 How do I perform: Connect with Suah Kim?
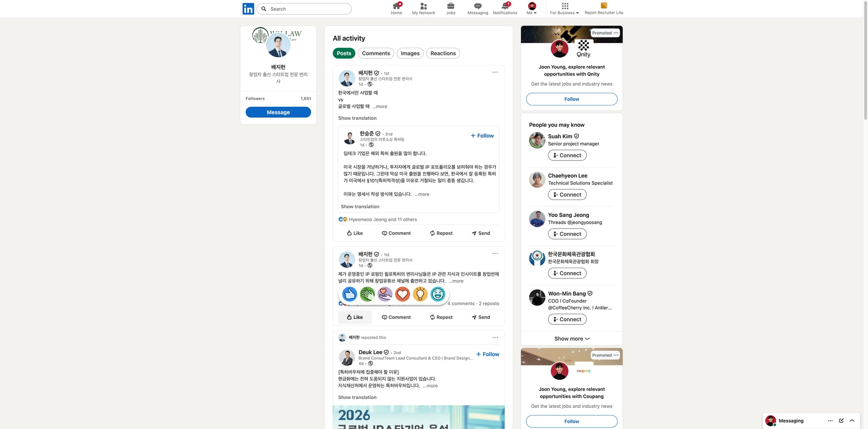(x=567, y=155)
